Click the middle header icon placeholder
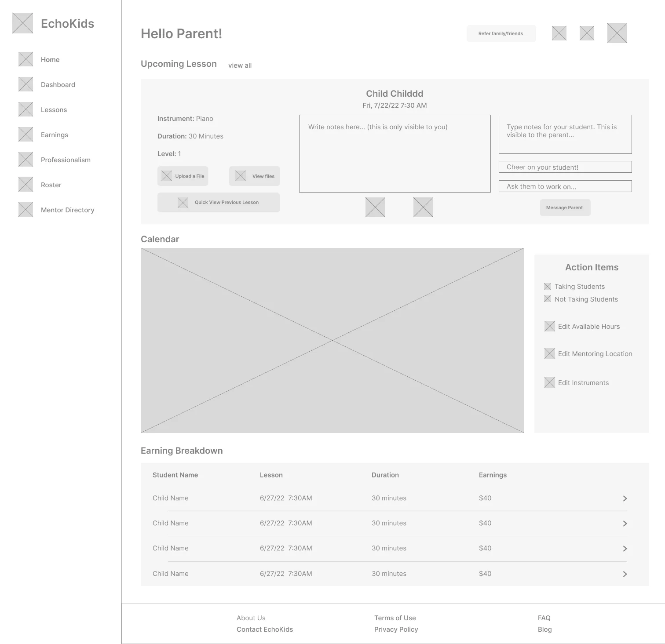Image resolution: width=665 pixels, height=644 pixels. coord(587,33)
